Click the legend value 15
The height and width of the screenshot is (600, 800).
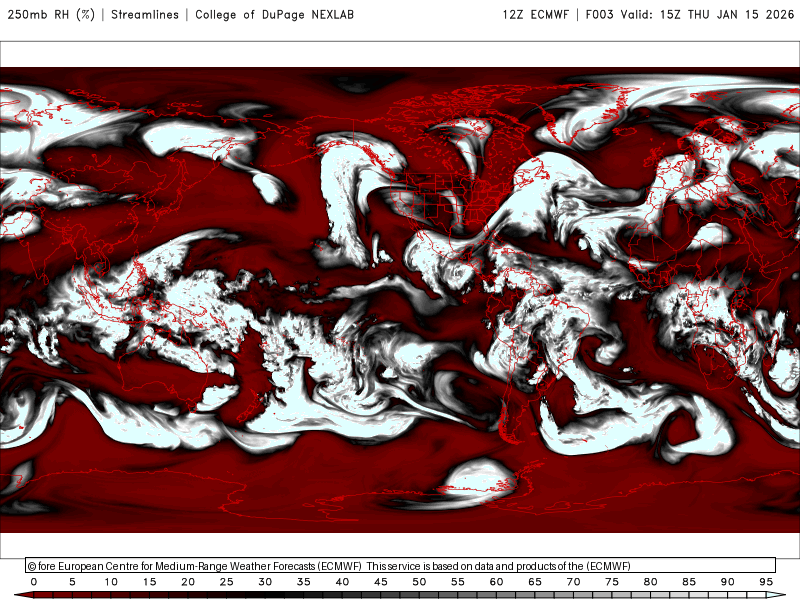(149, 582)
